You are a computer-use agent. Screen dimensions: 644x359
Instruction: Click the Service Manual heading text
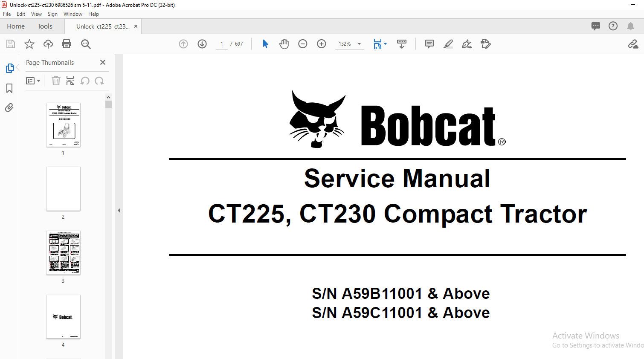(397, 178)
